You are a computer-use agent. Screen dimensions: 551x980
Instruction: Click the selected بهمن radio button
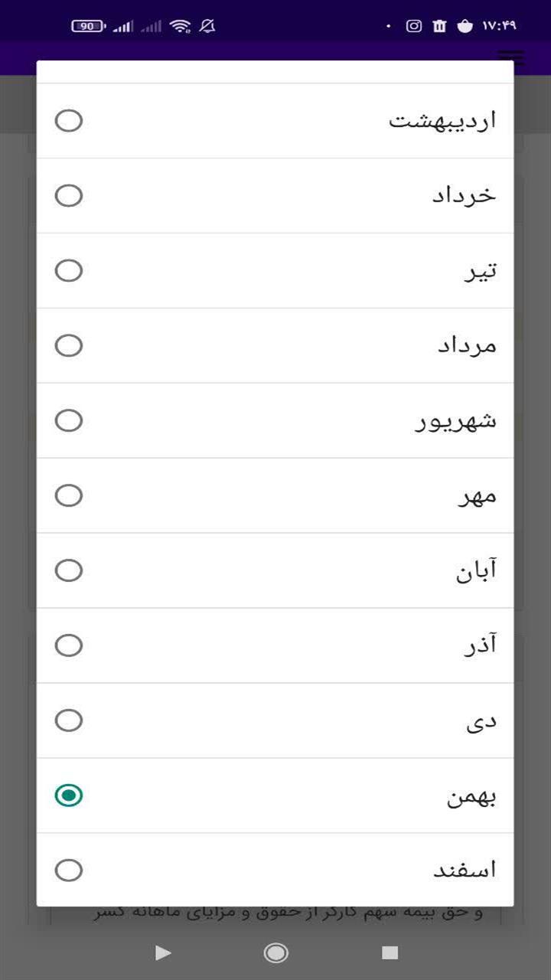[69, 796]
